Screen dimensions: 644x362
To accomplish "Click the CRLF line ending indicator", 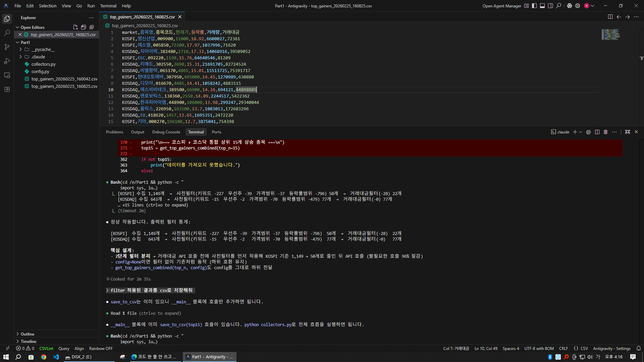I will (x=563, y=349).
